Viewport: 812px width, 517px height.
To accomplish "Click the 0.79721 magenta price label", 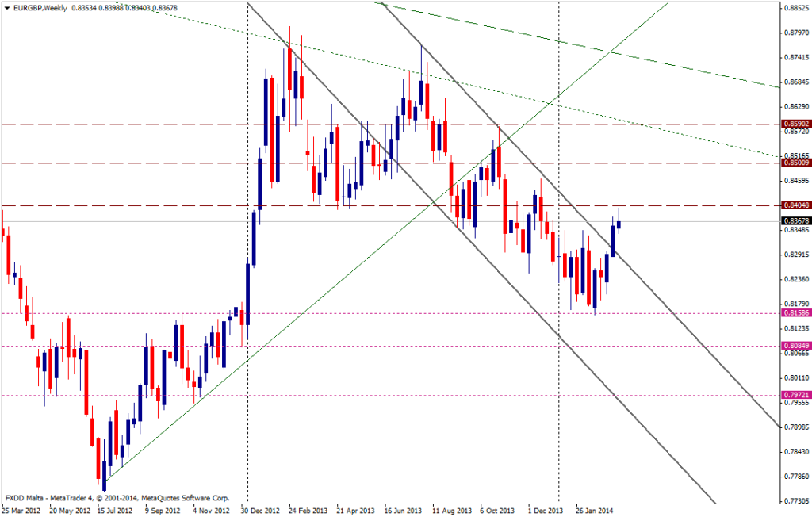I will click(x=795, y=395).
